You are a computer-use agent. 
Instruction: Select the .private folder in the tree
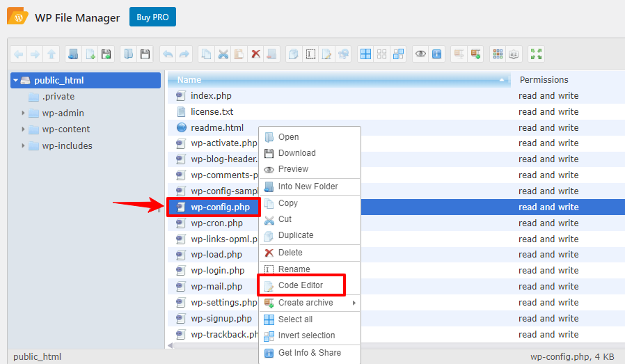[x=58, y=97]
